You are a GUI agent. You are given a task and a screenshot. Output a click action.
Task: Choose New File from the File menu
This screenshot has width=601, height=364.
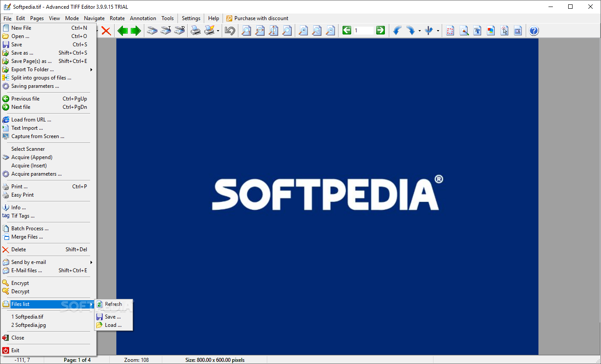49,28
